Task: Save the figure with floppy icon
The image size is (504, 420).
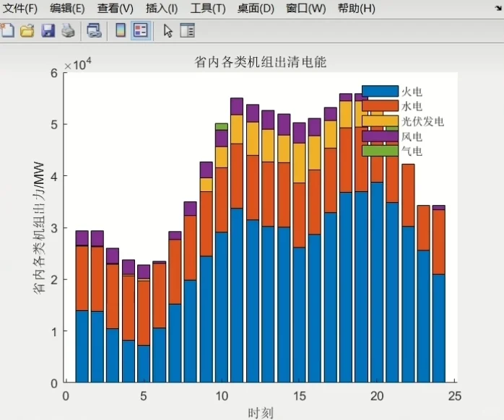Action: (x=48, y=30)
